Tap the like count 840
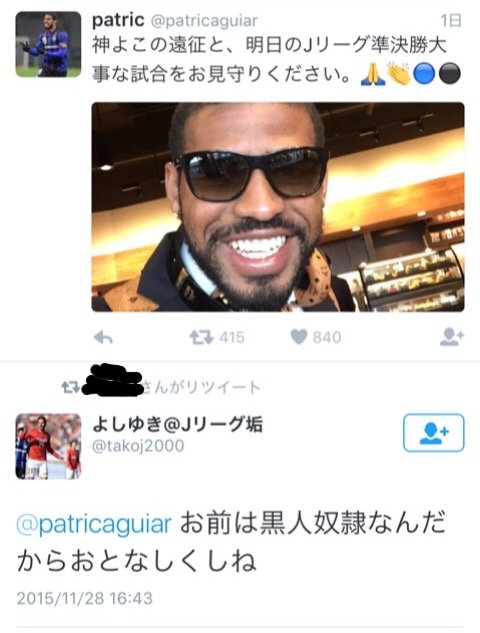 point(327,337)
